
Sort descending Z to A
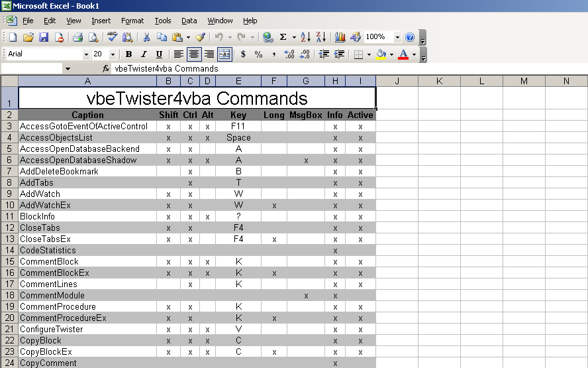point(321,37)
